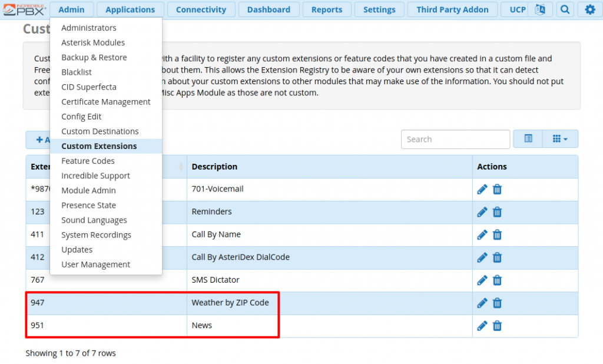Image resolution: width=603 pixels, height=364 pixels.
Task: Click the 'Call By Name' cell
Action: pos(330,234)
